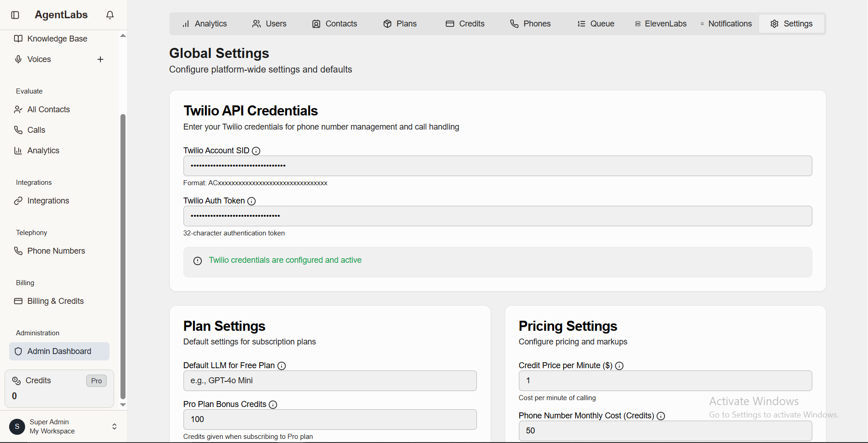Switch to the Plans tab
This screenshot has width=868, height=443.
(400, 24)
